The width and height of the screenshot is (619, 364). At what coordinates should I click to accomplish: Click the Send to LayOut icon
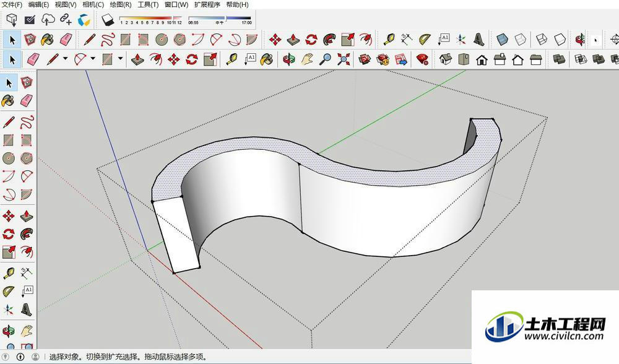point(400,59)
